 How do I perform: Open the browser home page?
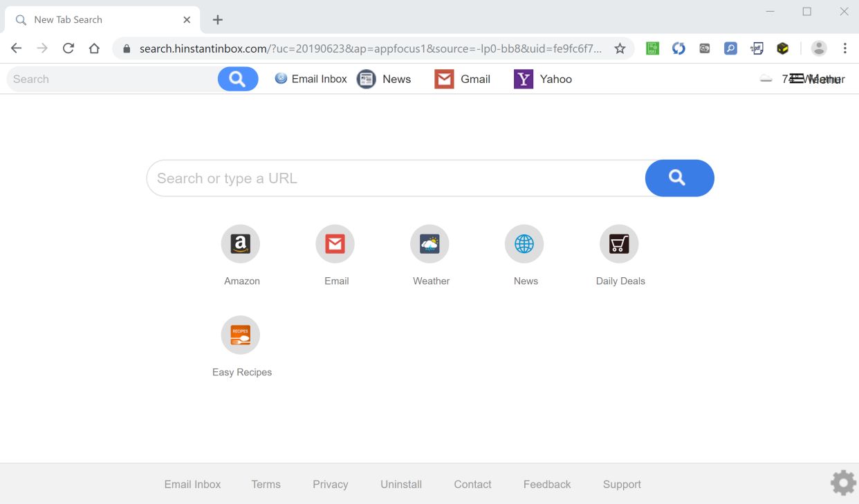(x=94, y=48)
